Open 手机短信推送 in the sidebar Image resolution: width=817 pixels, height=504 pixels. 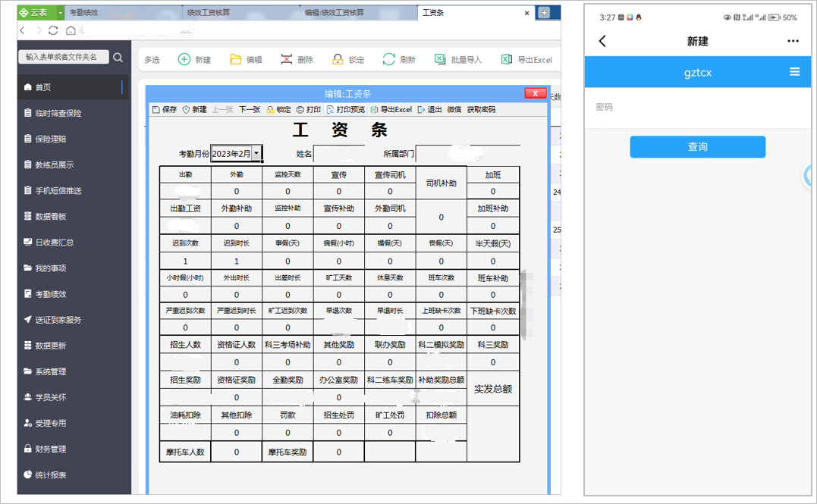73,190
